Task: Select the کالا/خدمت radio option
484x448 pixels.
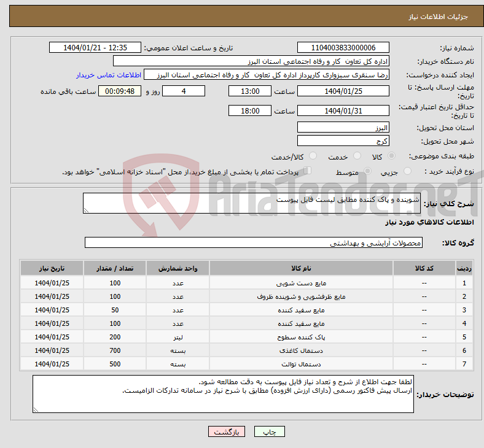Action: (x=313, y=156)
